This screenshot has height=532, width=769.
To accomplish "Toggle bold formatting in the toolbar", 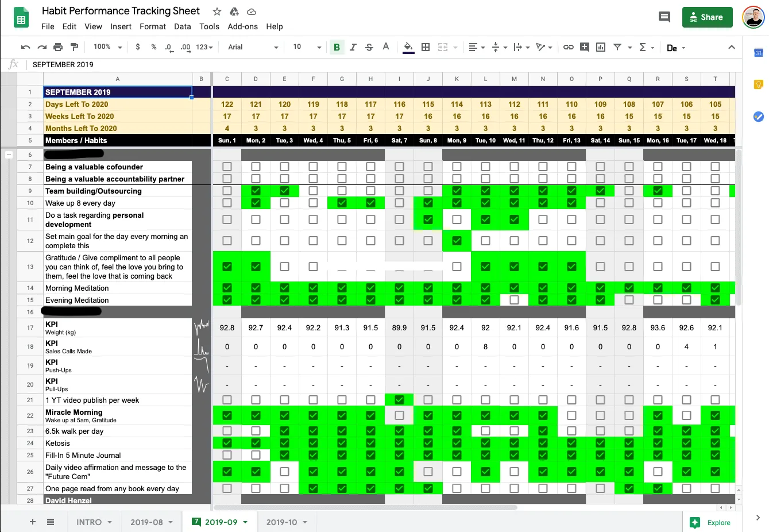I will [x=337, y=47].
